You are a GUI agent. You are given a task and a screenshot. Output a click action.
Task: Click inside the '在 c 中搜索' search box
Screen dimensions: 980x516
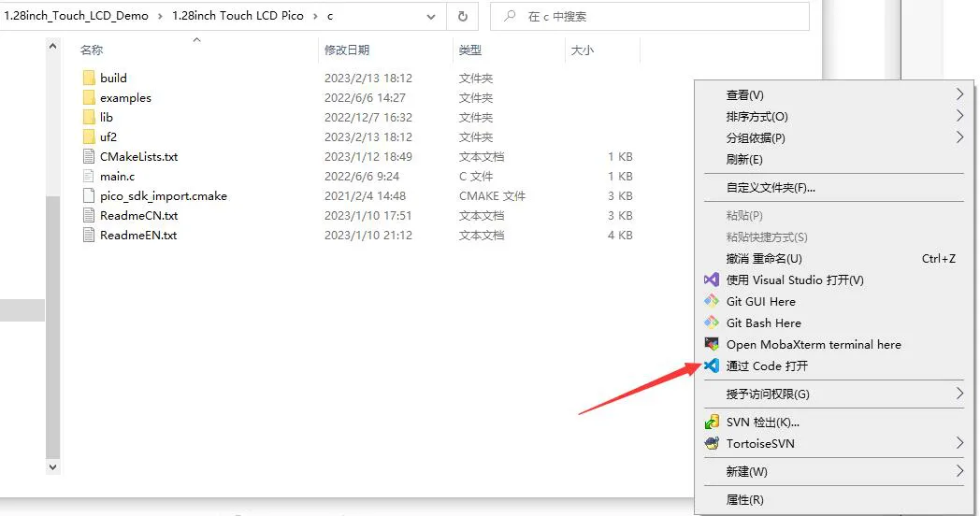(650, 16)
